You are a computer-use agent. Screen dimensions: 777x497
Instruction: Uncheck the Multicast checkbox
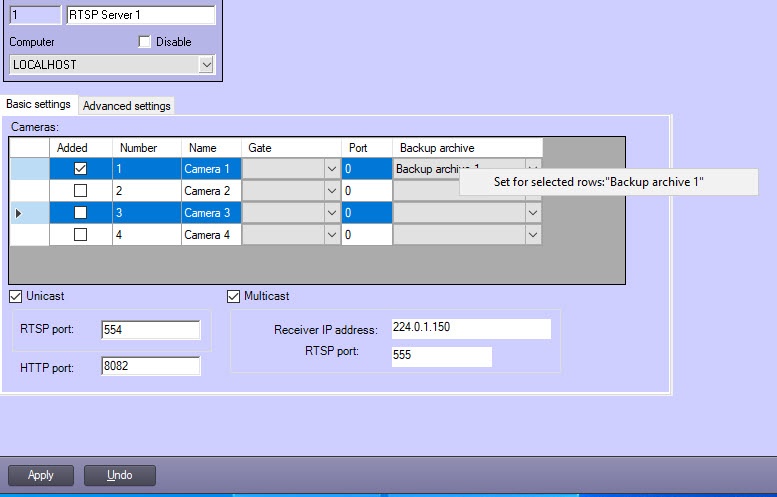[234, 296]
